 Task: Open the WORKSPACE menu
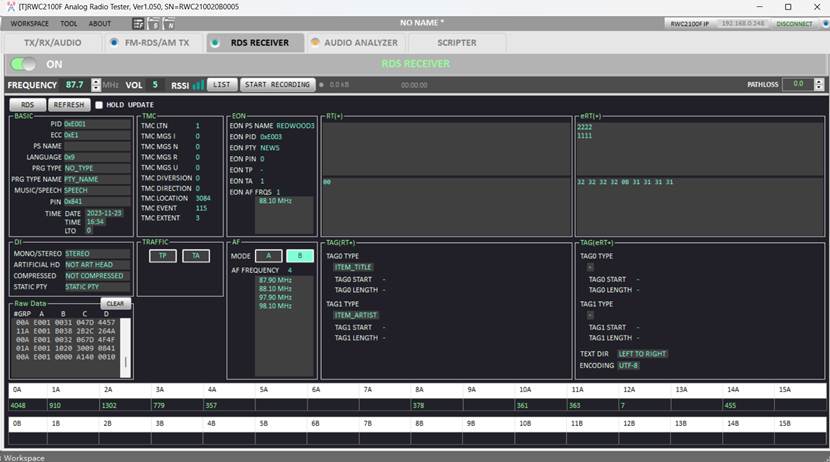(29, 23)
